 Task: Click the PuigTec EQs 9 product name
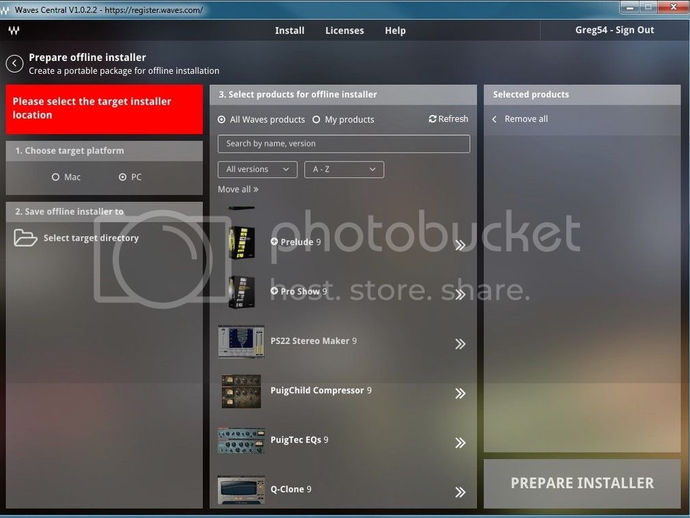click(x=299, y=440)
